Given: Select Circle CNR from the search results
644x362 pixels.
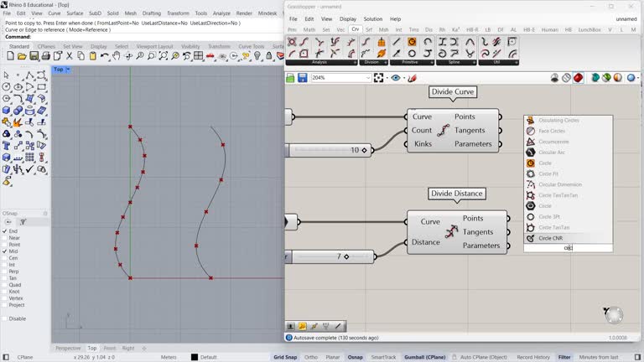Looking at the screenshot, I should click(x=551, y=238).
